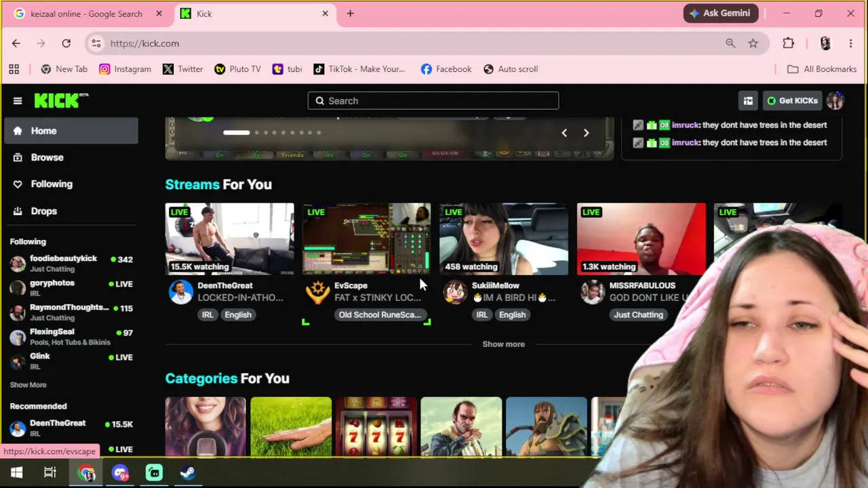Open the SukiiiMellow stream thumbnail
This screenshot has width=868, height=488.
(x=504, y=239)
